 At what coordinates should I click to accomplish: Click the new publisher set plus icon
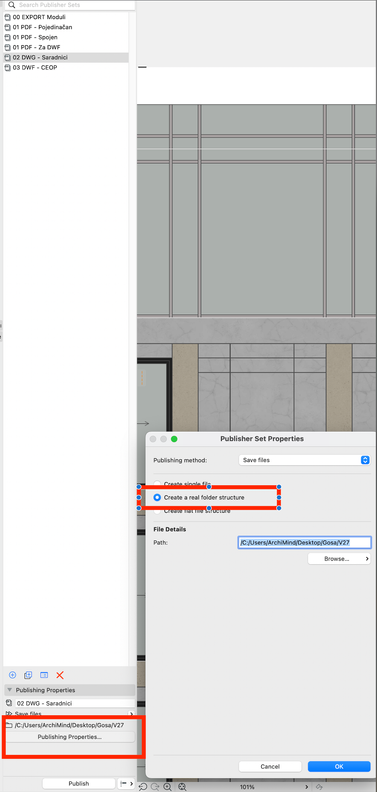click(13, 675)
